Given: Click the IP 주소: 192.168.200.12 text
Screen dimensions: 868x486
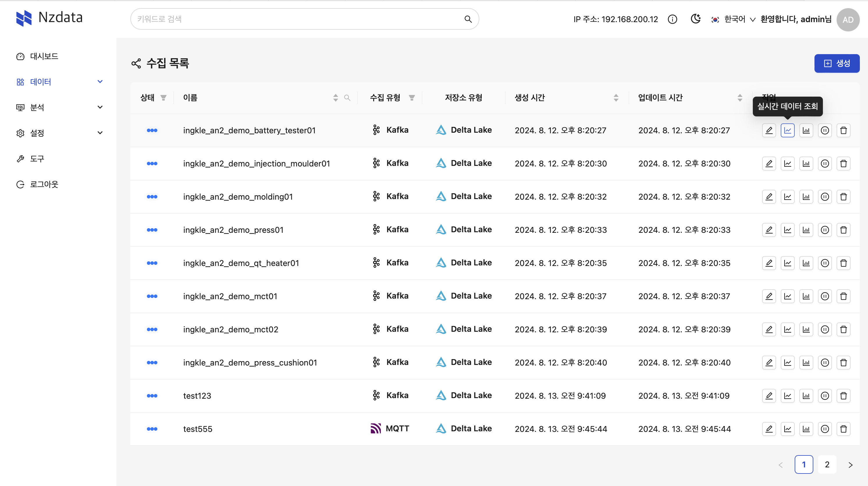Looking at the screenshot, I should coord(616,19).
